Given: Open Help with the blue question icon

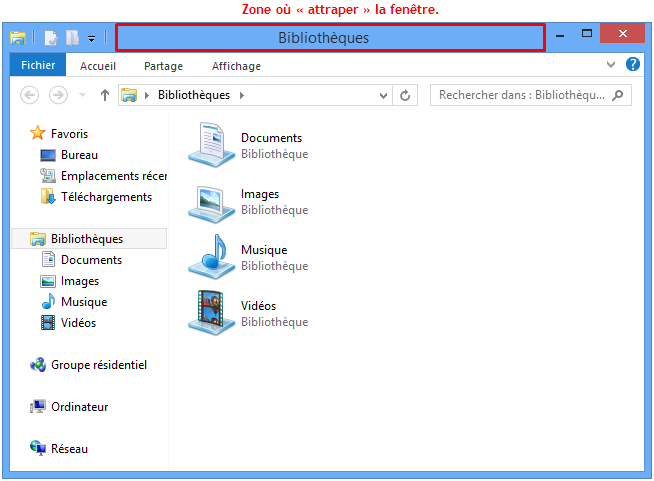Looking at the screenshot, I should (x=632, y=64).
